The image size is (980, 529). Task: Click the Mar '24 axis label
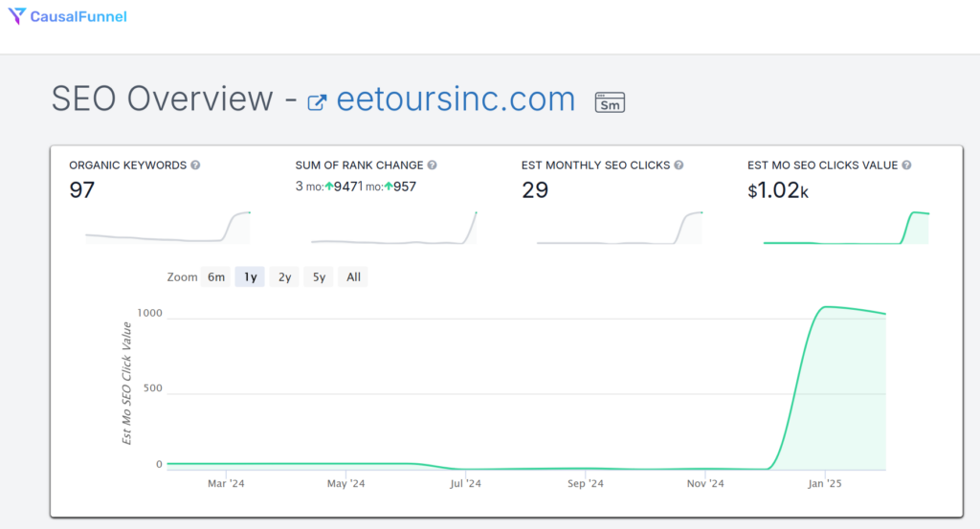(226, 483)
